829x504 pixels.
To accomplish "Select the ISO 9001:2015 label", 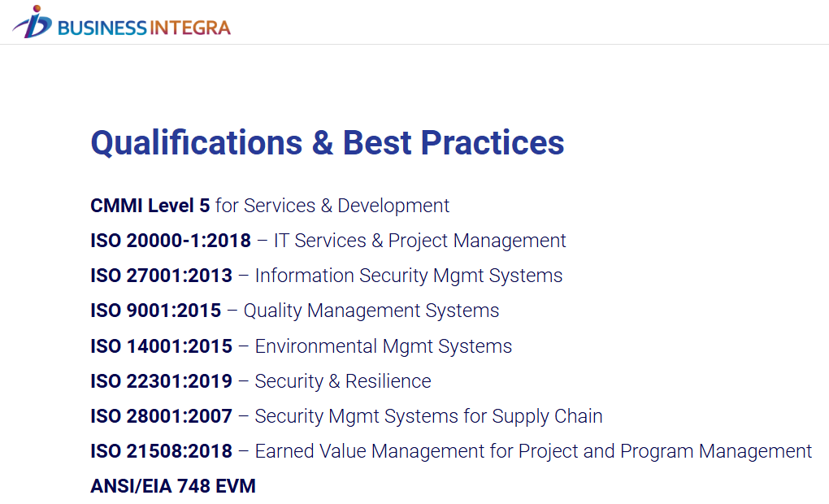I will coord(155,311).
